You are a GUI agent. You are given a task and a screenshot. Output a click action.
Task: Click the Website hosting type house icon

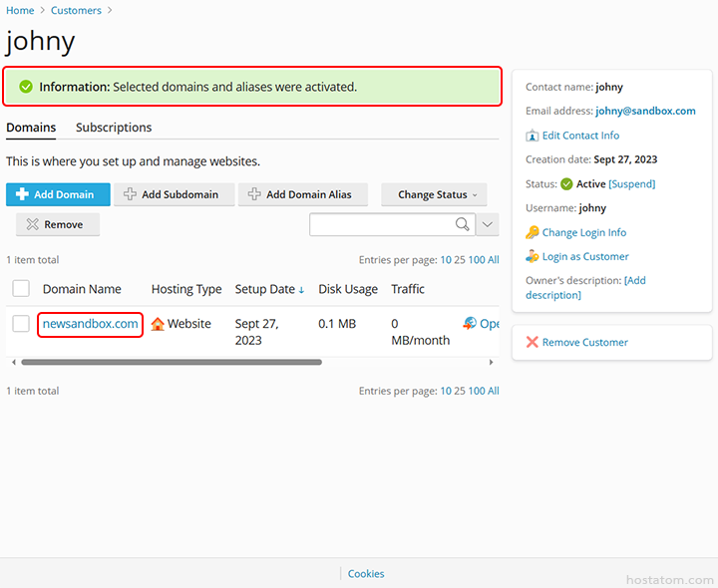click(158, 324)
